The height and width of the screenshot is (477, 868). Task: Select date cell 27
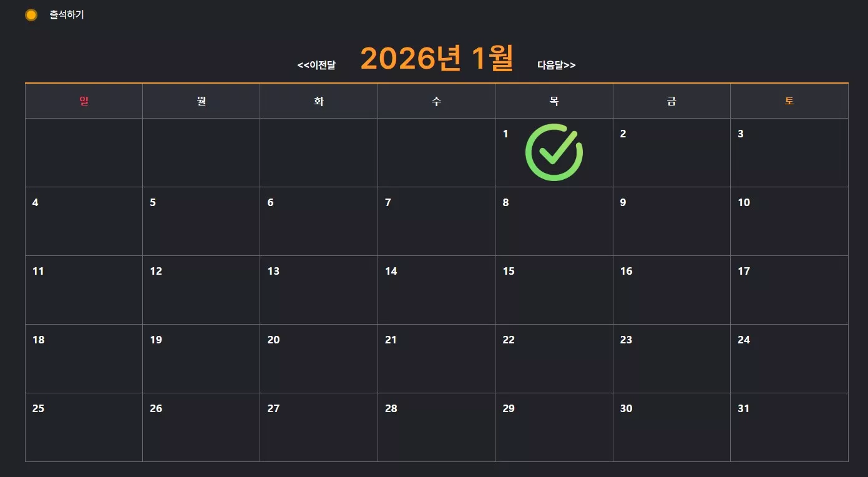(x=319, y=428)
